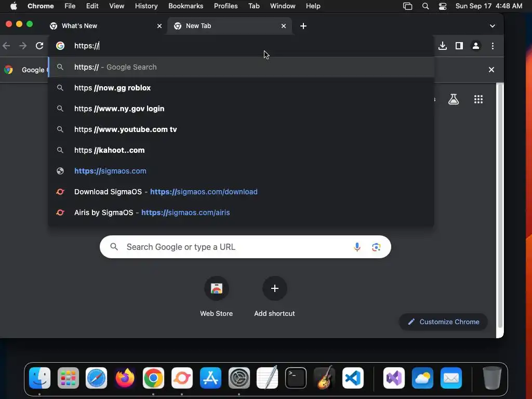Open the History menu
532x399 pixels.
click(146, 6)
